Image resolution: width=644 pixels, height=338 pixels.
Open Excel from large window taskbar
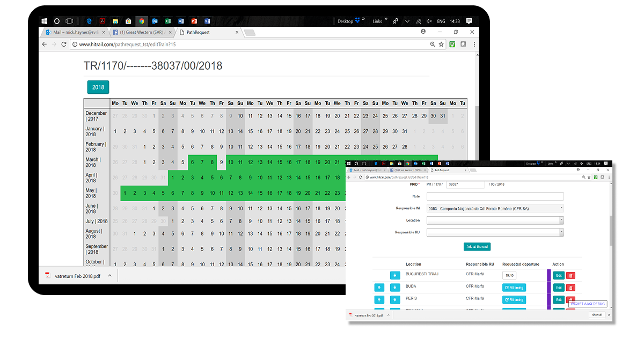coord(168,21)
